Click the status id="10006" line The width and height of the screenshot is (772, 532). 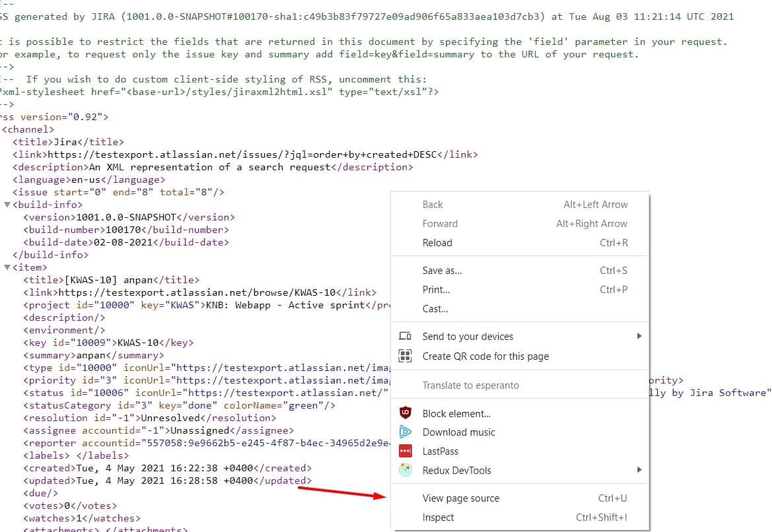(207, 393)
